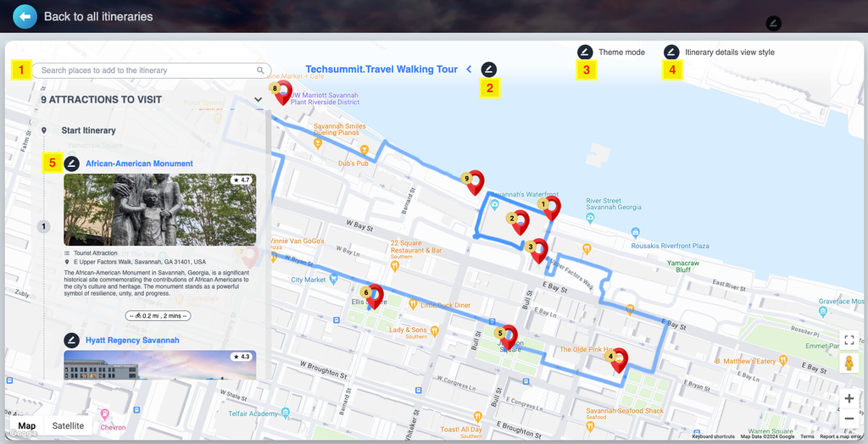Screen dimensions: 868x444
Task: Click the Lady & Sons restaurant map icon
Action: tap(435, 331)
